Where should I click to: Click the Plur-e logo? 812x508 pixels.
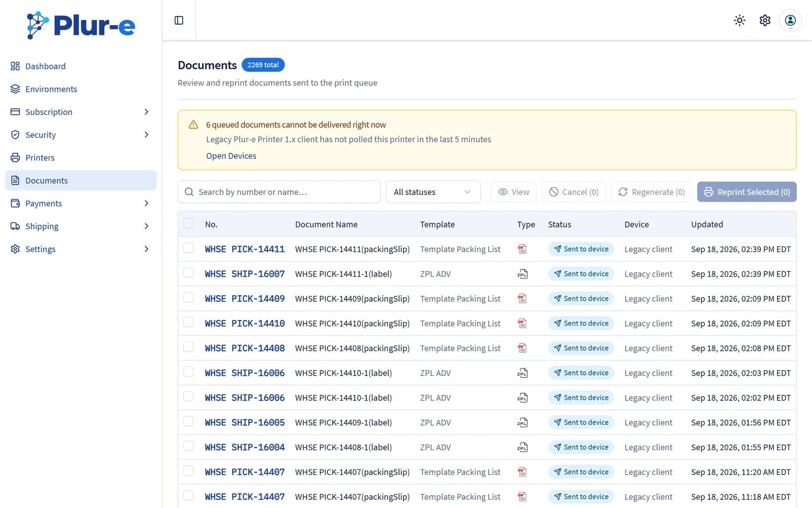tap(81, 25)
